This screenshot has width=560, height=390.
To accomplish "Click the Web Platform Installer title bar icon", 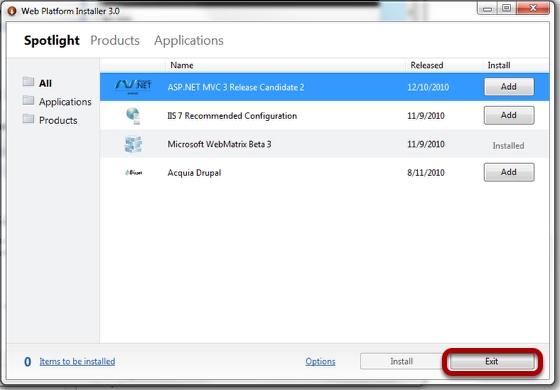I will [12, 11].
